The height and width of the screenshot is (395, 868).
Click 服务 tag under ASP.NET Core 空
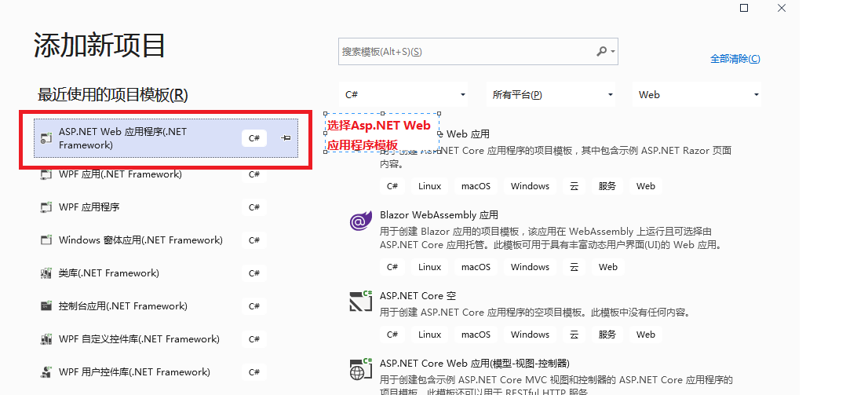point(607,335)
